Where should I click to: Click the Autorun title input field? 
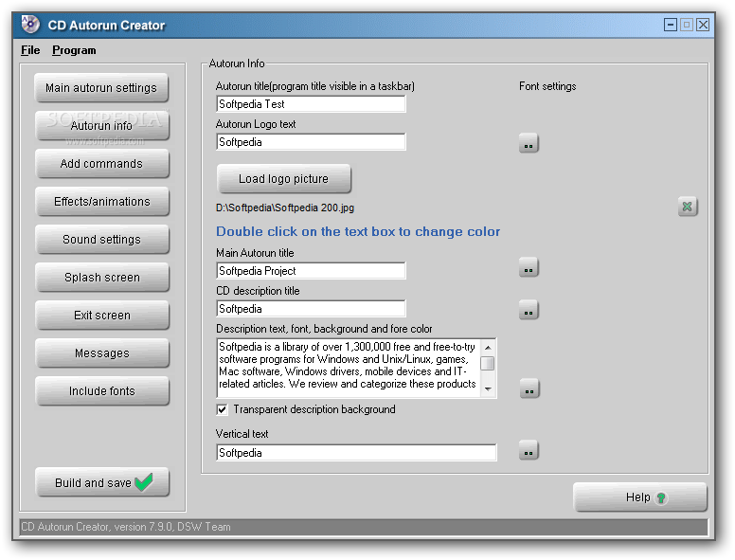(311, 103)
